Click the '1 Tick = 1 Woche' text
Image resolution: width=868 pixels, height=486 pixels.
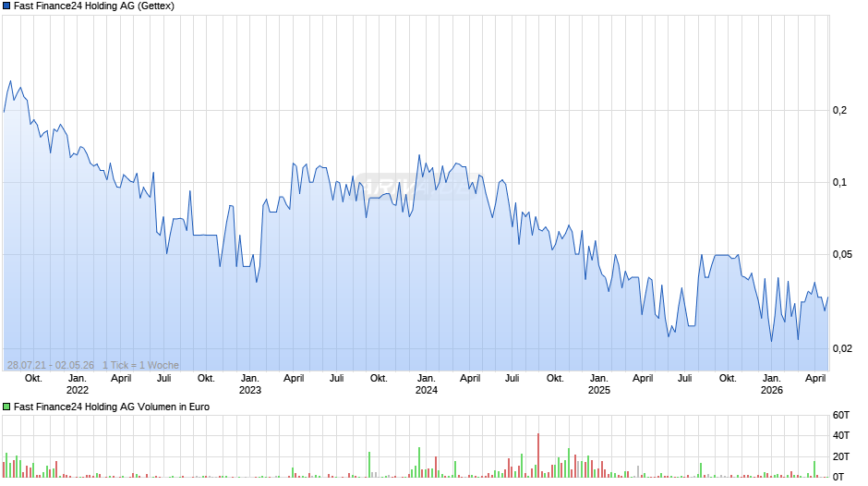pyautogui.click(x=140, y=365)
